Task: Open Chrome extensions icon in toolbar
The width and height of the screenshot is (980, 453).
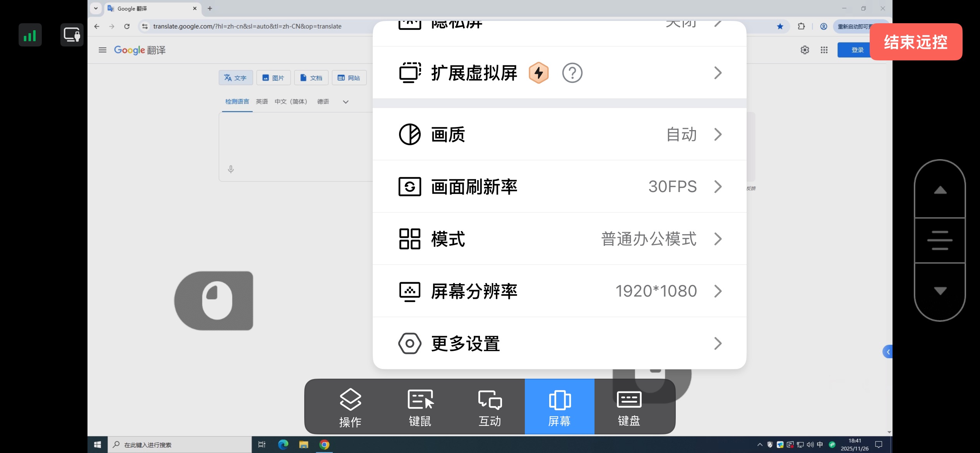Action: pos(801,26)
